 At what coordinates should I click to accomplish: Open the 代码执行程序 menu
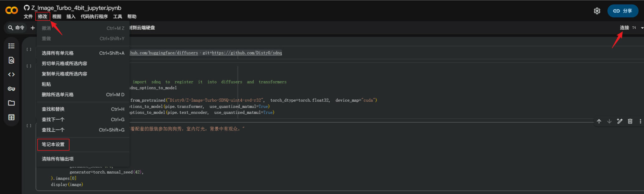click(94, 17)
